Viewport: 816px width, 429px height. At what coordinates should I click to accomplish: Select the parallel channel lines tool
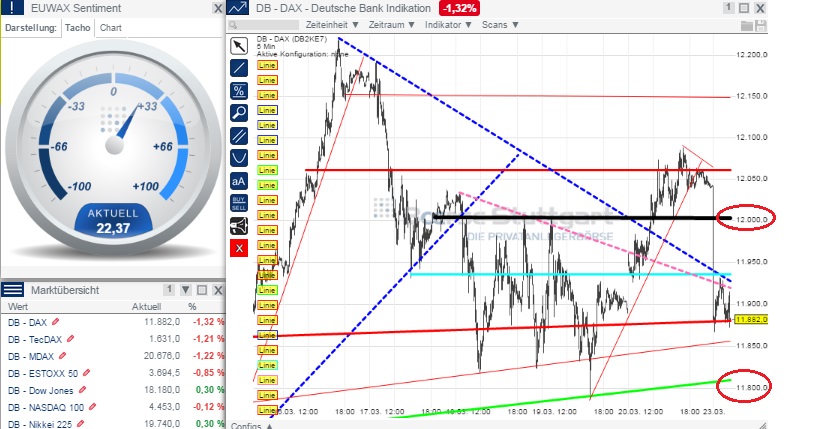[239, 136]
